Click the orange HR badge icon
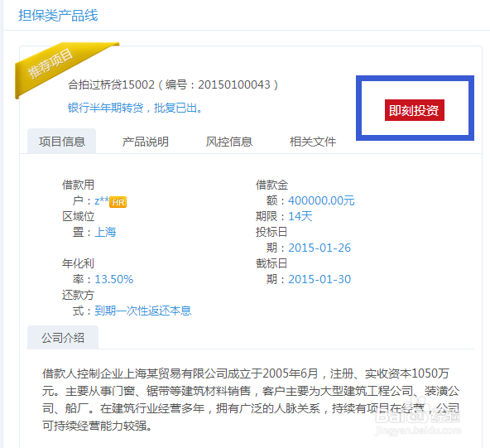Viewport: 490px width, 448px height. 118,202
